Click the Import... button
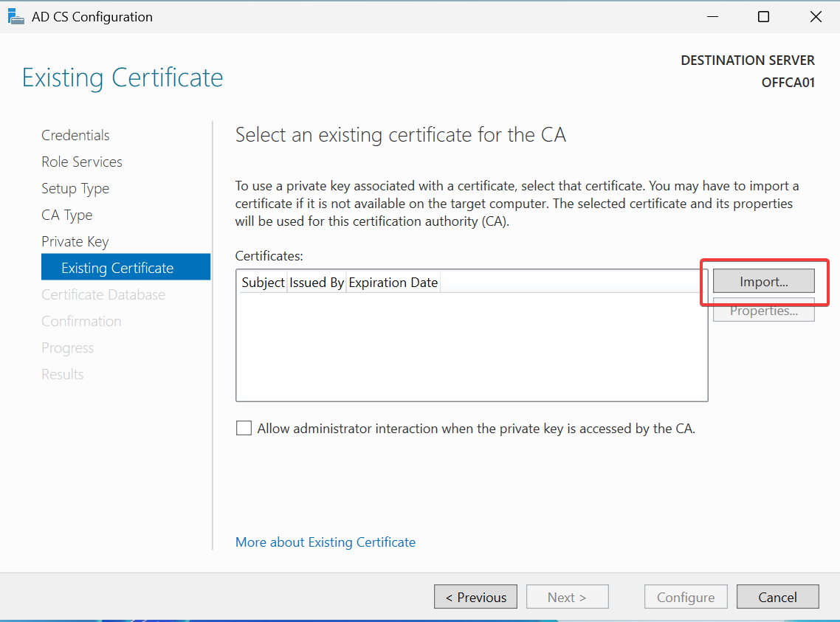Image resolution: width=840 pixels, height=622 pixels. click(x=763, y=281)
